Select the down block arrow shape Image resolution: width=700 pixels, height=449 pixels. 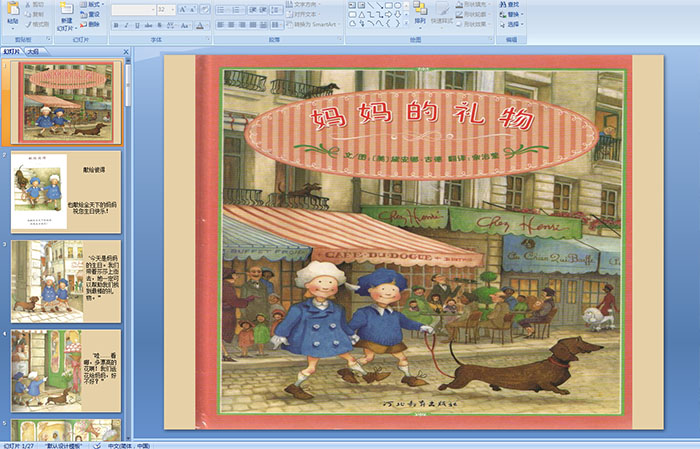[x=398, y=15]
